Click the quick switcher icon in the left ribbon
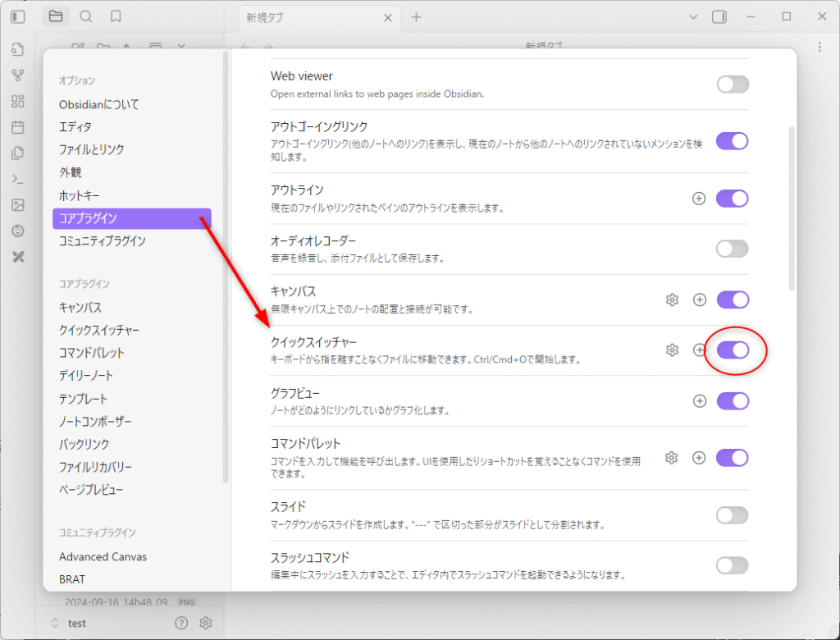The image size is (840, 640). click(x=18, y=49)
